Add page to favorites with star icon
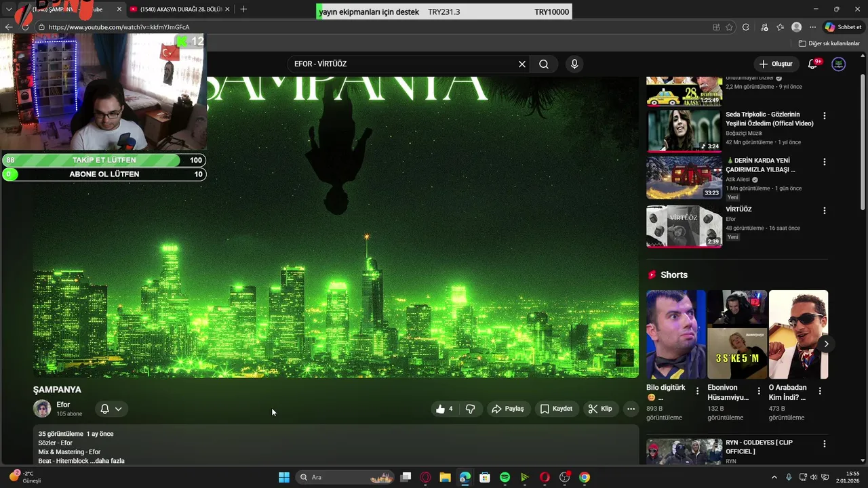This screenshot has height=488, width=868. pyautogui.click(x=729, y=27)
